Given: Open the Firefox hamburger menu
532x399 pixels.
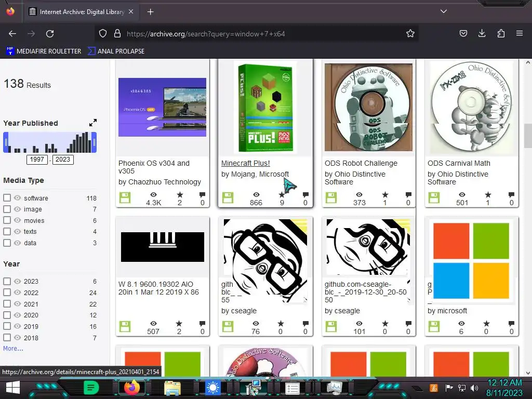Looking at the screenshot, I should [519, 33].
